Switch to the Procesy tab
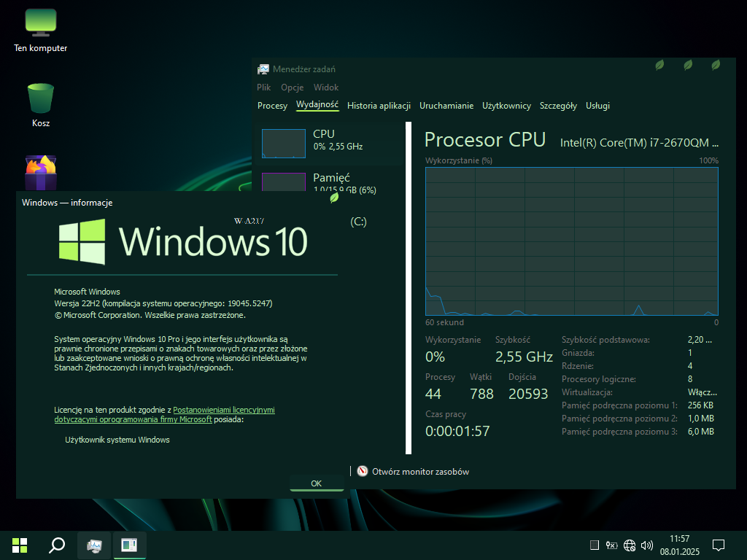 point(272,106)
